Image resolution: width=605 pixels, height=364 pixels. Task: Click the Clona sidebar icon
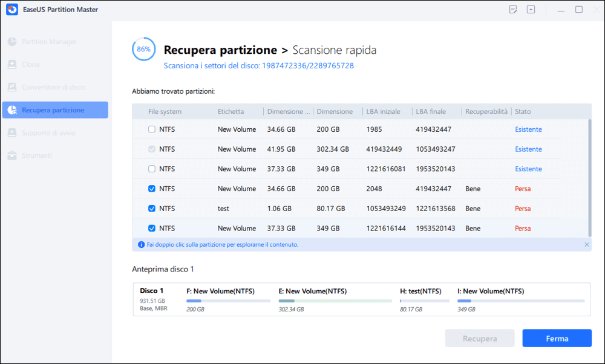12,65
